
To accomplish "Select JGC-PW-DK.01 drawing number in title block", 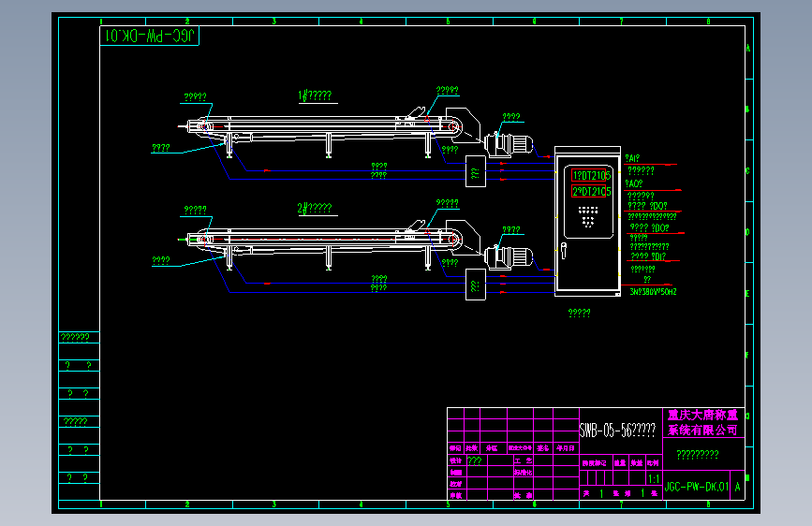I will (x=697, y=487).
